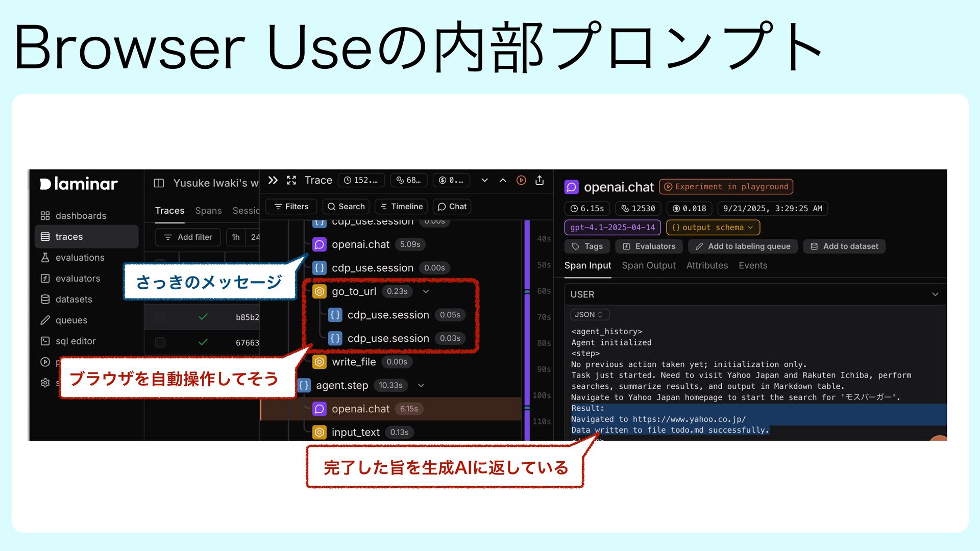The image size is (980, 551).
Task: Click the purple timeline bar
Action: [527, 332]
